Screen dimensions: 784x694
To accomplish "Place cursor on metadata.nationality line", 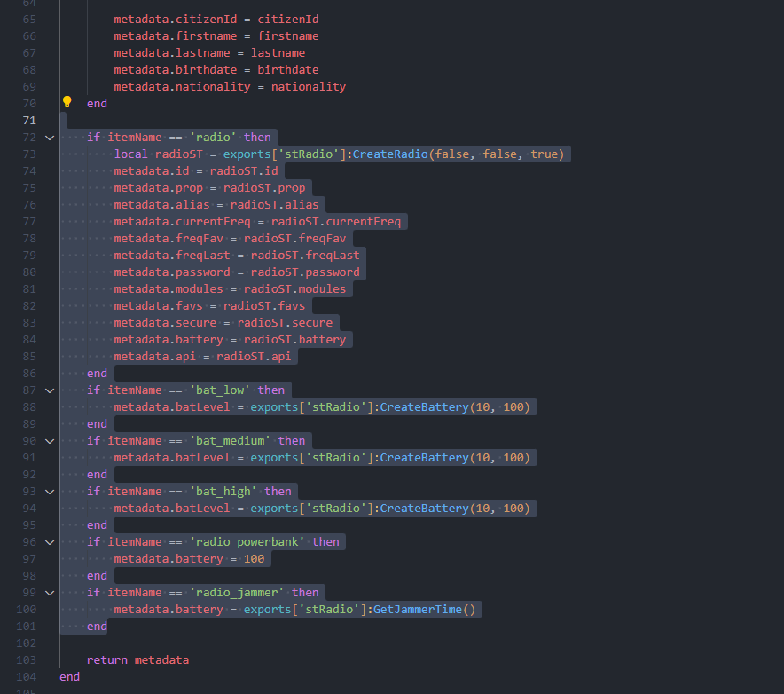I will tap(229, 87).
